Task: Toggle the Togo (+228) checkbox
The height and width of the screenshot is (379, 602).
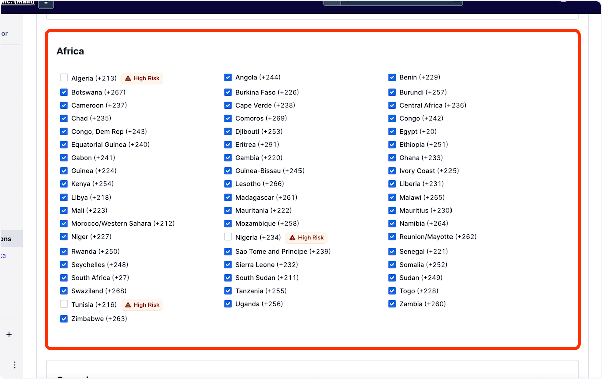Action: pos(392,291)
